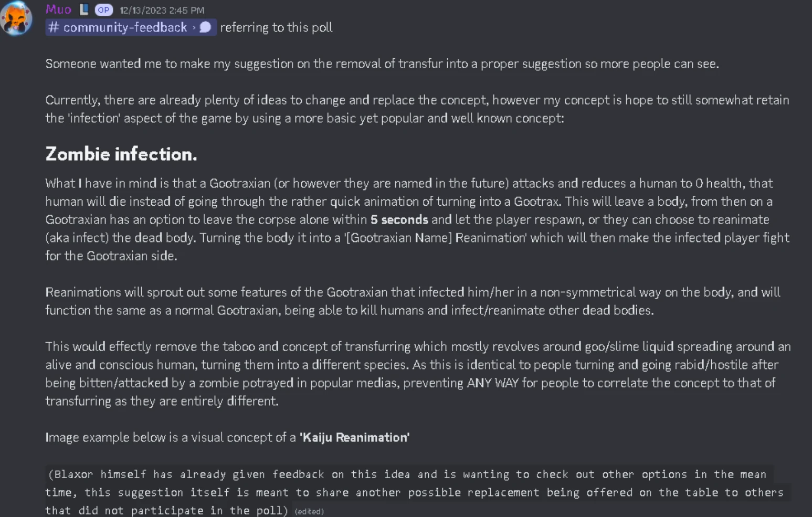This screenshot has width=812, height=517.
Task: Click the (edited) label after the message
Action: click(309, 511)
